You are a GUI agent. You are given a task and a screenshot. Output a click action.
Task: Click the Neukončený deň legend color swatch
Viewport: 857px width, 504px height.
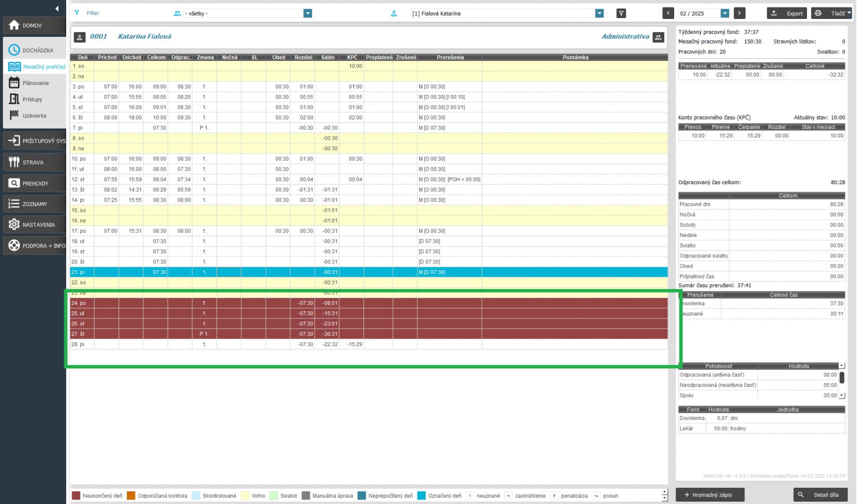(x=76, y=495)
